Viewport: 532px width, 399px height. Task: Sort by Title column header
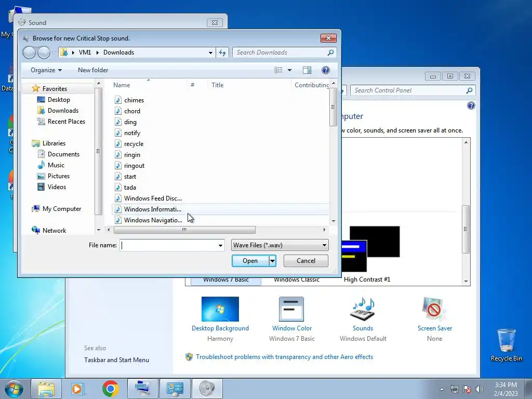(x=218, y=85)
